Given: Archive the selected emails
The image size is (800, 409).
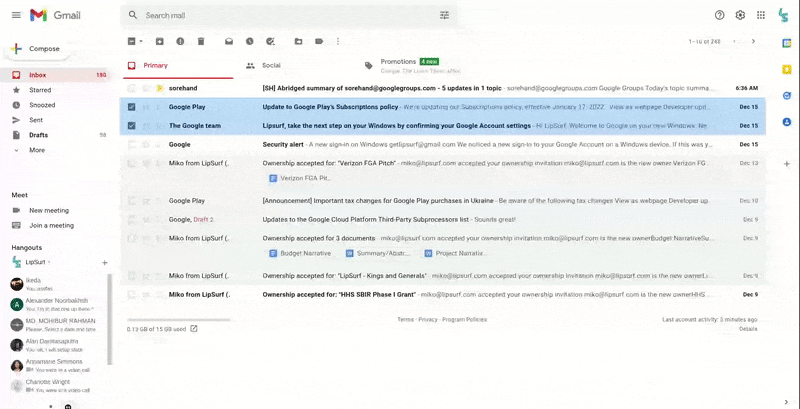Looking at the screenshot, I should coord(160,41).
